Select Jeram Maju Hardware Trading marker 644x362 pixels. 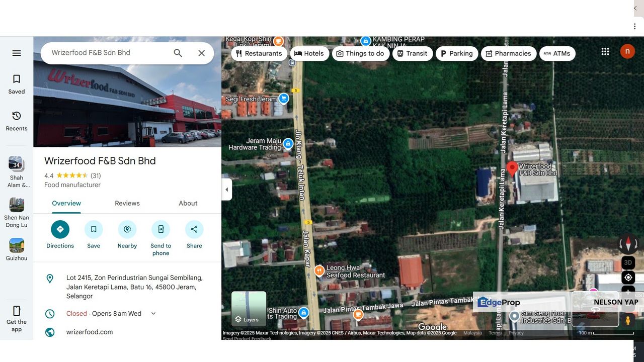pos(288,144)
